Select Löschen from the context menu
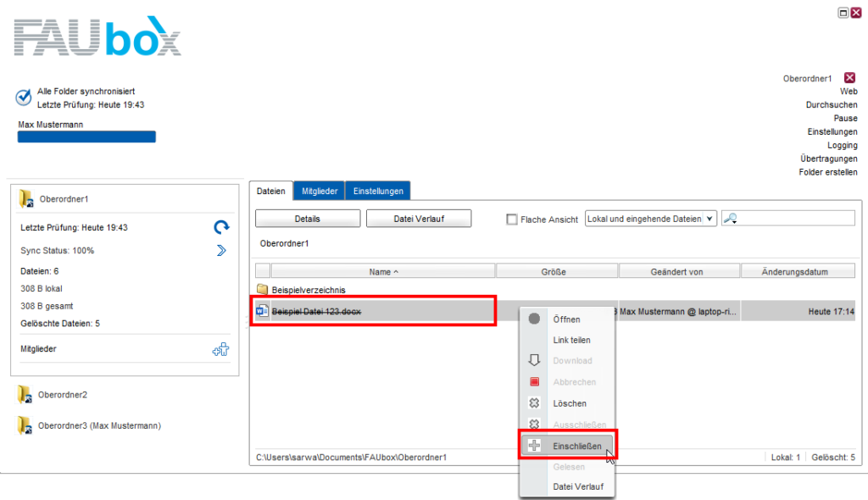 (x=569, y=403)
